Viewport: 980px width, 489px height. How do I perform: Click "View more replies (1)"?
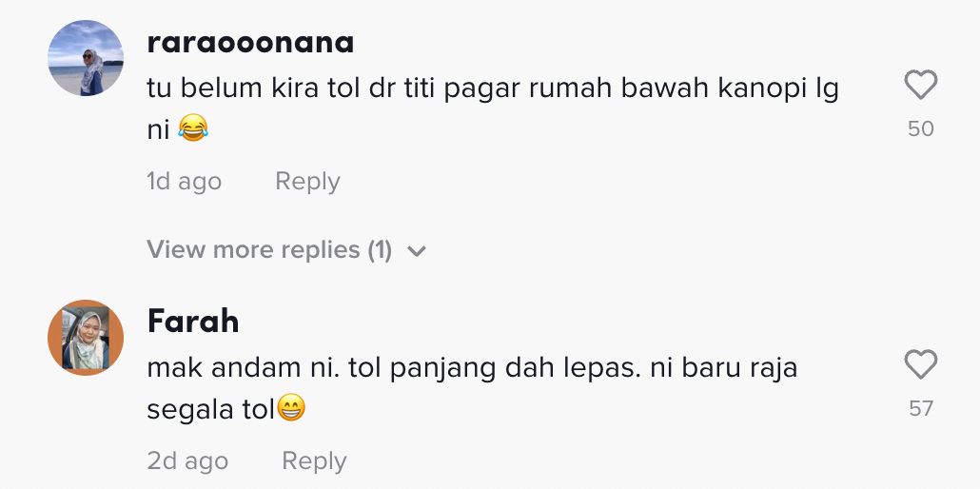tap(269, 250)
